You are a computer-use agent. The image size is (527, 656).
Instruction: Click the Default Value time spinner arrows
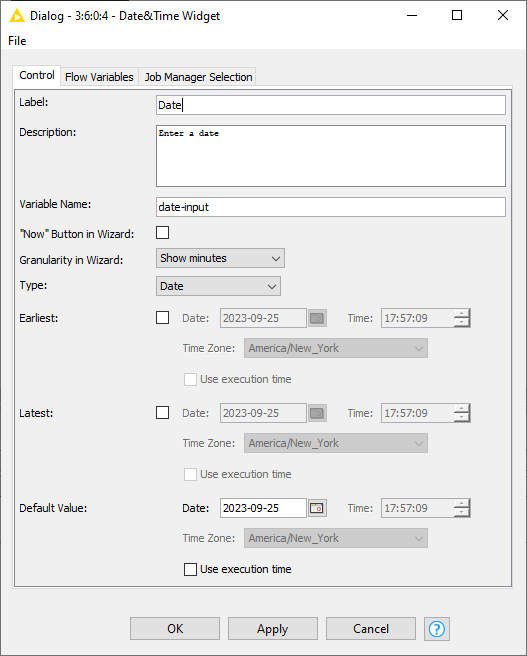(462, 508)
